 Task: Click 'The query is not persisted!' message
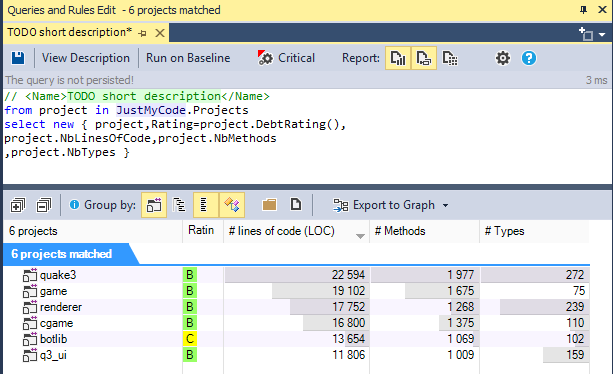tap(69, 81)
